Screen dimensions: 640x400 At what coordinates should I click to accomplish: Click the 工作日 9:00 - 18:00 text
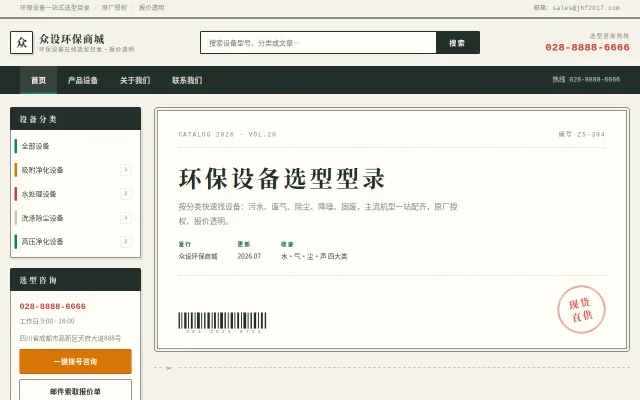47,321
